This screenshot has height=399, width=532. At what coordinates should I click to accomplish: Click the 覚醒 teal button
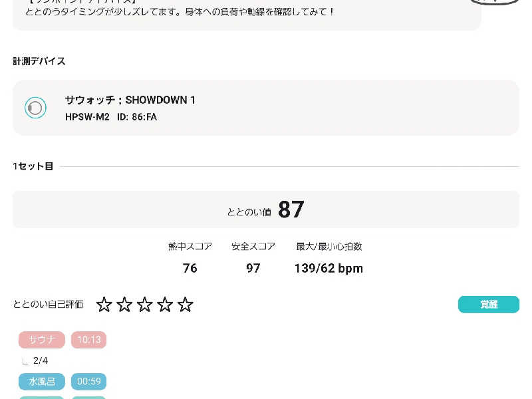point(489,305)
